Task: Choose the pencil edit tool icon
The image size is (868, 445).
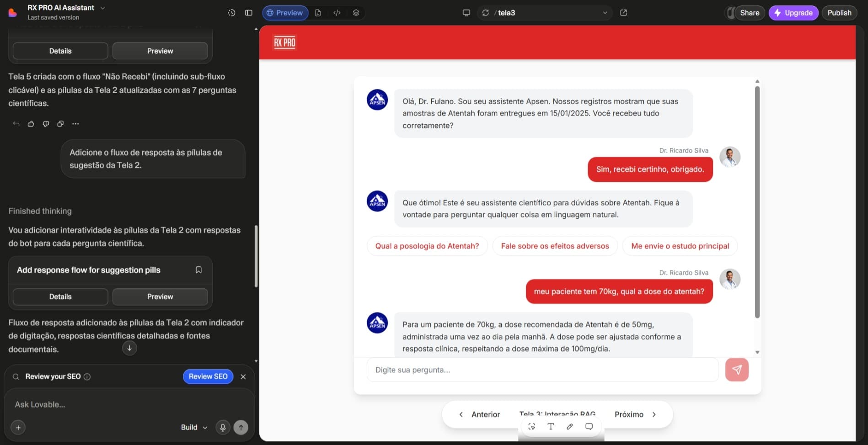Action: pos(569,426)
